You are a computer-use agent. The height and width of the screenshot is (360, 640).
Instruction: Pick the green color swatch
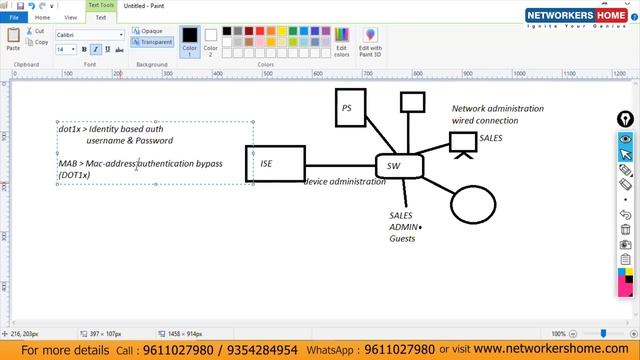[x=293, y=31]
